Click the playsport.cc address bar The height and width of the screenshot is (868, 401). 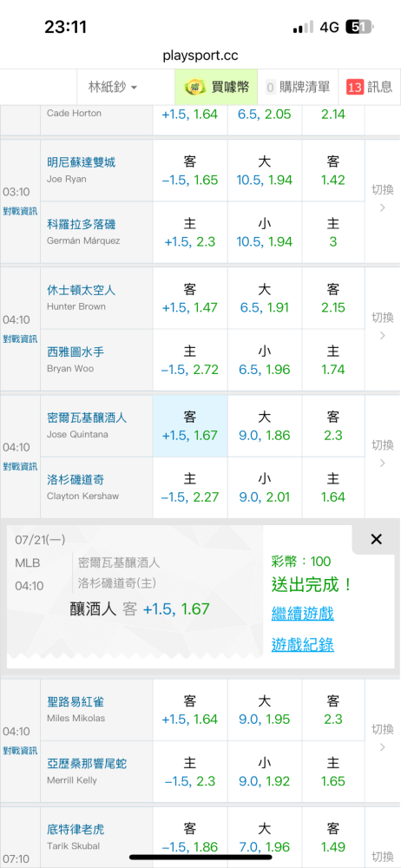click(x=200, y=56)
